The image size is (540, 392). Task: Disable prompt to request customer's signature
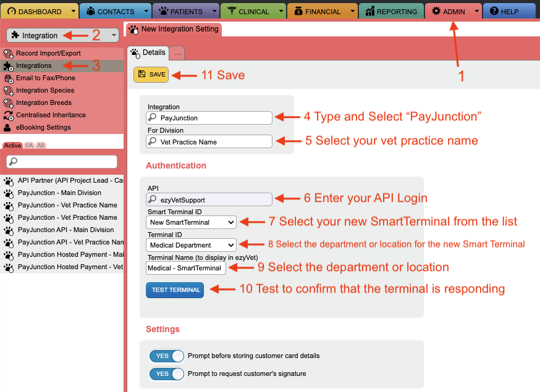coord(166,373)
